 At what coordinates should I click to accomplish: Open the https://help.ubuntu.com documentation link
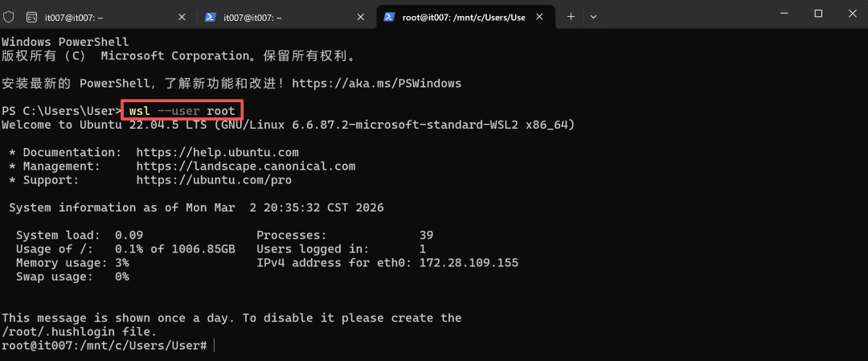pyautogui.click(x=218, y=152)
